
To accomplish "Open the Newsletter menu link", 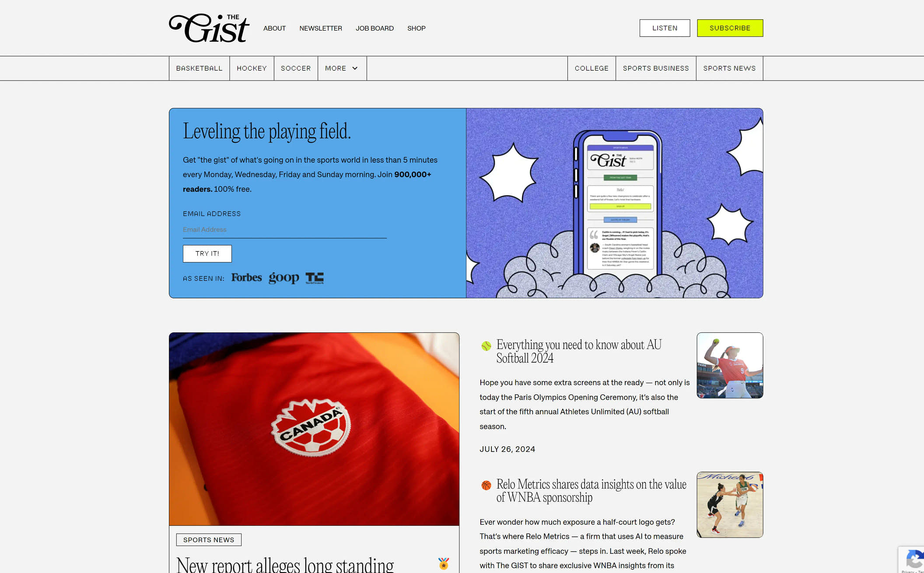I will (321, 28).
